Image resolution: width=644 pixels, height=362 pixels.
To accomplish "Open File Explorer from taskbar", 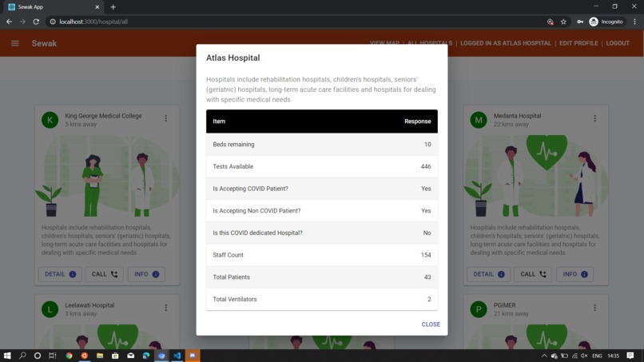I will [x=100, y=356].
